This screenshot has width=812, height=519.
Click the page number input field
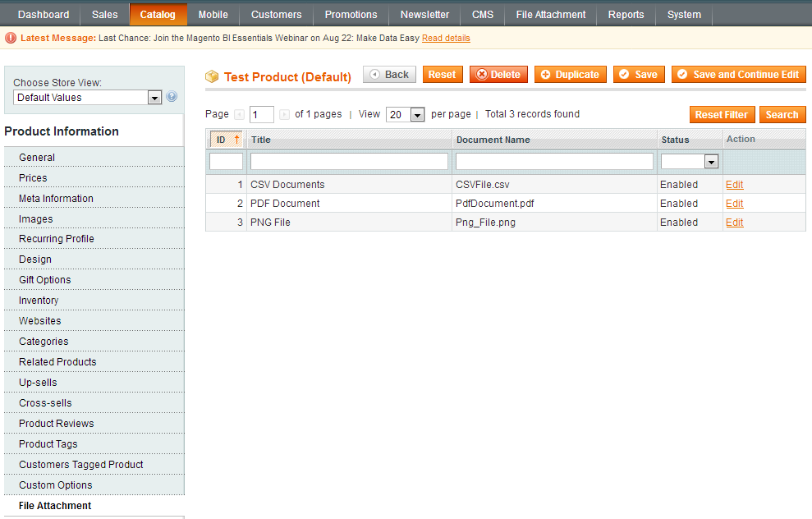pyautogui.click(x=262, y=115)
